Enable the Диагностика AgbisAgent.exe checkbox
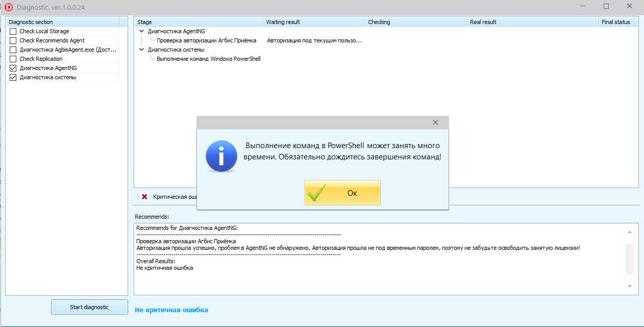Screen dimensions: 644x327 (13, 50)
